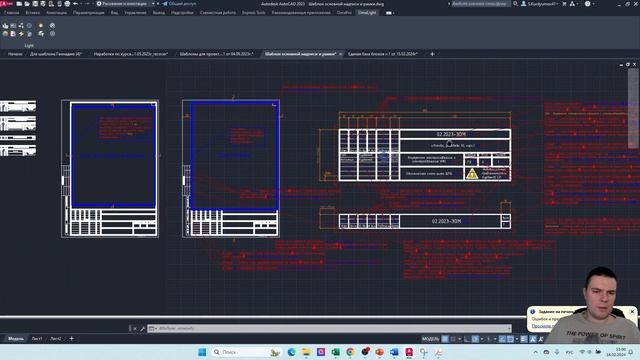This screenshot has width=640, height=360.
Task: Switch to the 'Наработки по курса' file tab
Action: (x=131, y=54)
